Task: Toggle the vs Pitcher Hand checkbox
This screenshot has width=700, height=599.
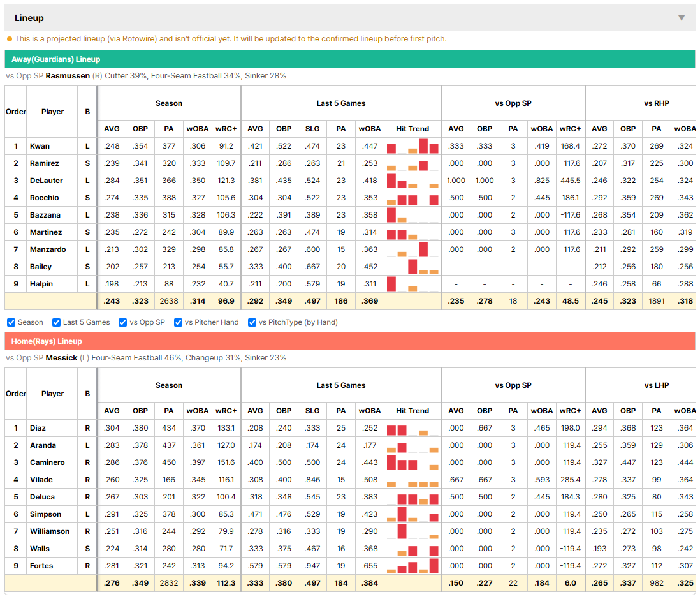Action: pyautogui.click(x=178, y=322)
